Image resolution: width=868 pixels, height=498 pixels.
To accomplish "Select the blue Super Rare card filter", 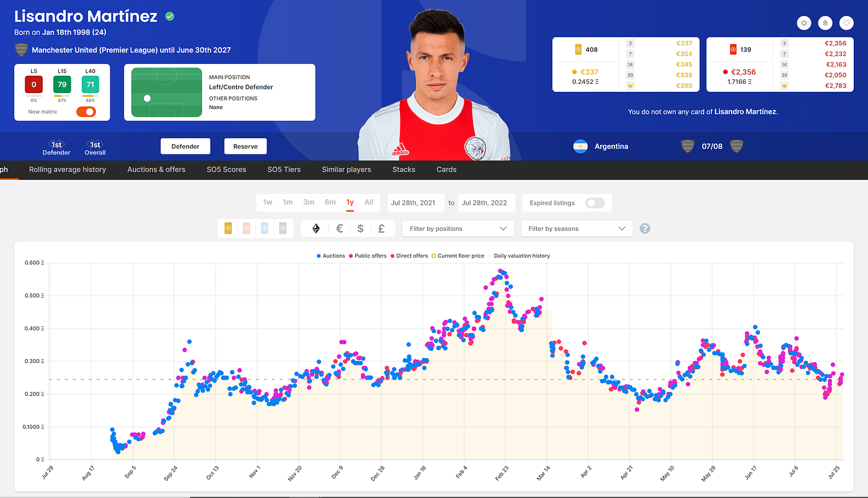I will 265,228.
